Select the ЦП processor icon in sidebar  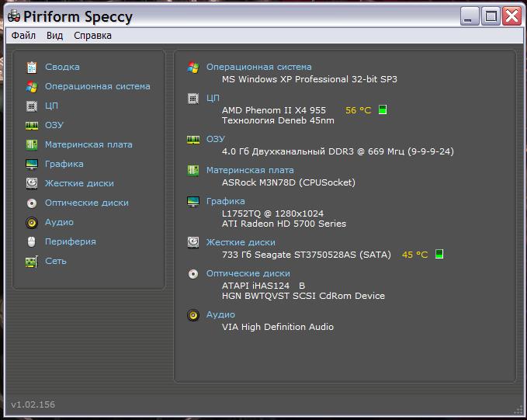tap(32, 106)
